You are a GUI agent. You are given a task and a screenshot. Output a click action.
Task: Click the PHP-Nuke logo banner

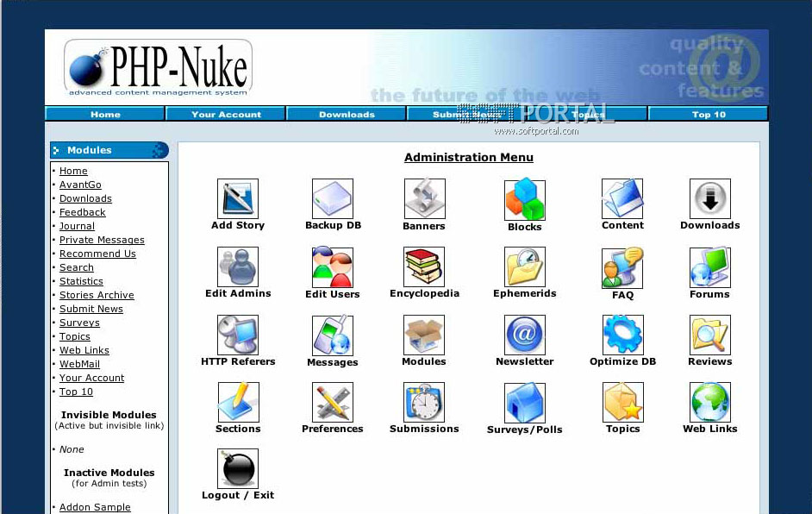tap(158, 68)
